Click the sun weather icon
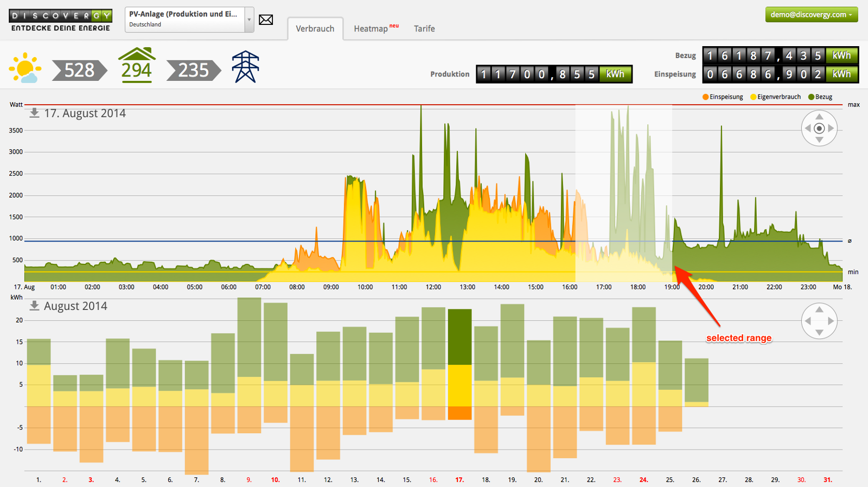Viewport: 868px width, 487px height. tap(25, 68)
